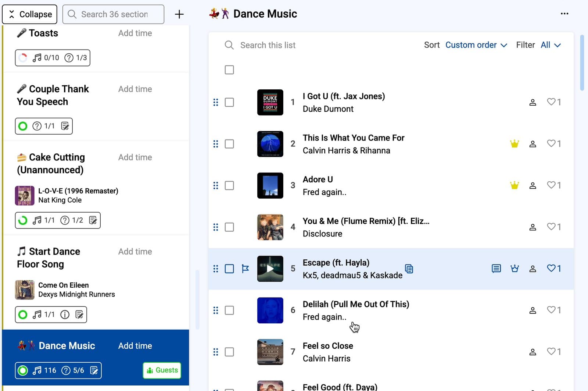
Task: Grab the drag handle for I Got U
Action: [x=216, y=102]
